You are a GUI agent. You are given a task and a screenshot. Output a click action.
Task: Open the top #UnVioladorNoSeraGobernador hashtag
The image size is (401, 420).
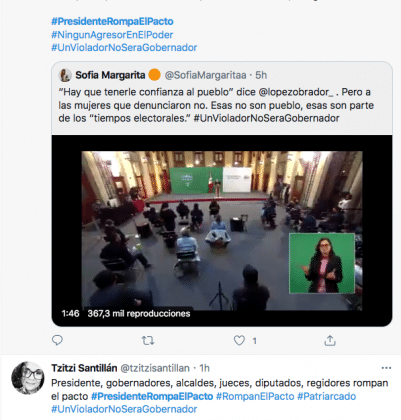124,48
